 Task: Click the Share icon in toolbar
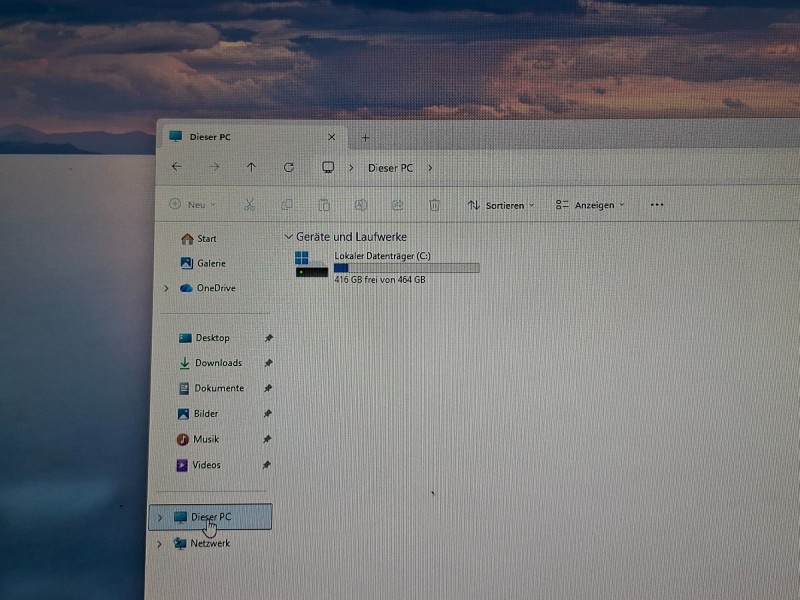(397, 204)
